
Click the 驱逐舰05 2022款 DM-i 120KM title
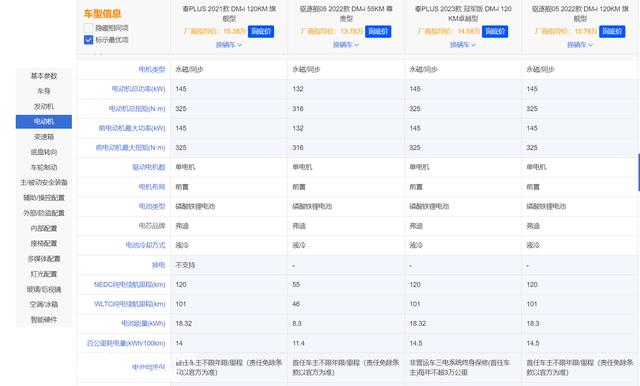[580, 13]
